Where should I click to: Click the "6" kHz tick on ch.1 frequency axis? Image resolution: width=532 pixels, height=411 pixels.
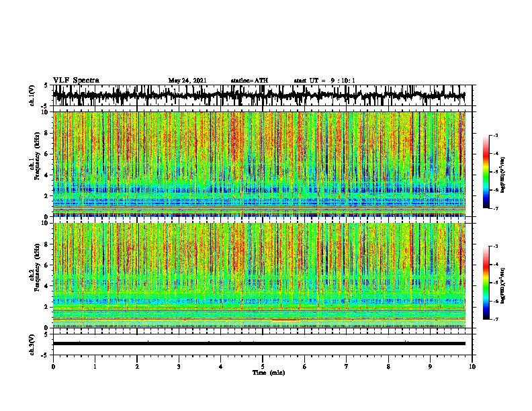tap(47, 154)
